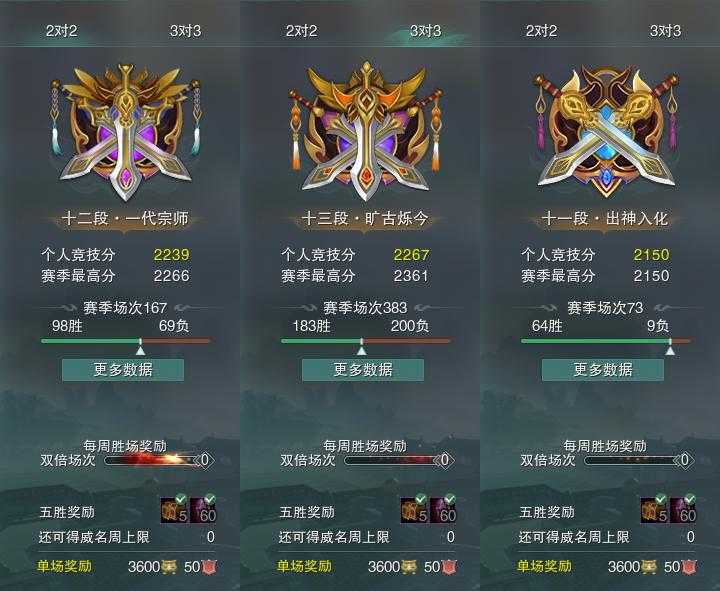Select first panel's purple 60 reward icon
The height and width of the screenshot is (591, 720).
(203, 509)
